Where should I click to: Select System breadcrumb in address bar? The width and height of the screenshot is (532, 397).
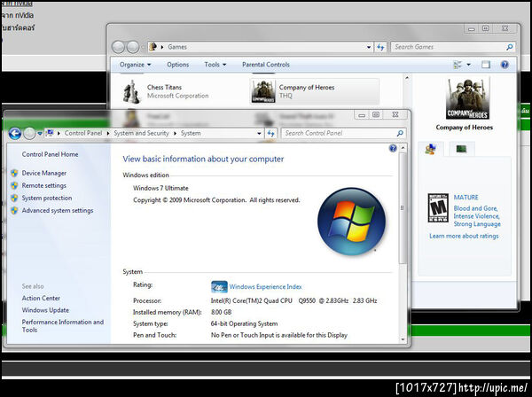(191, 133)
